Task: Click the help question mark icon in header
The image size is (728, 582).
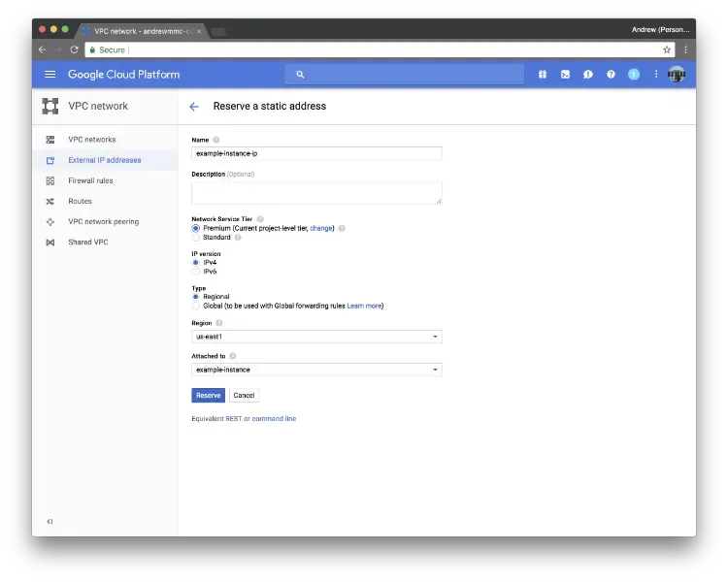Action: click(x=611, y=75)
